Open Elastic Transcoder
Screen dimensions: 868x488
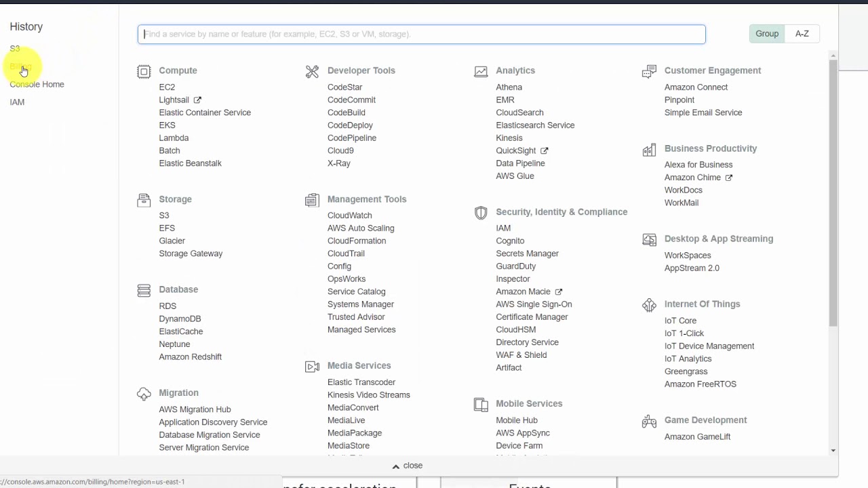tap(361, 382)
